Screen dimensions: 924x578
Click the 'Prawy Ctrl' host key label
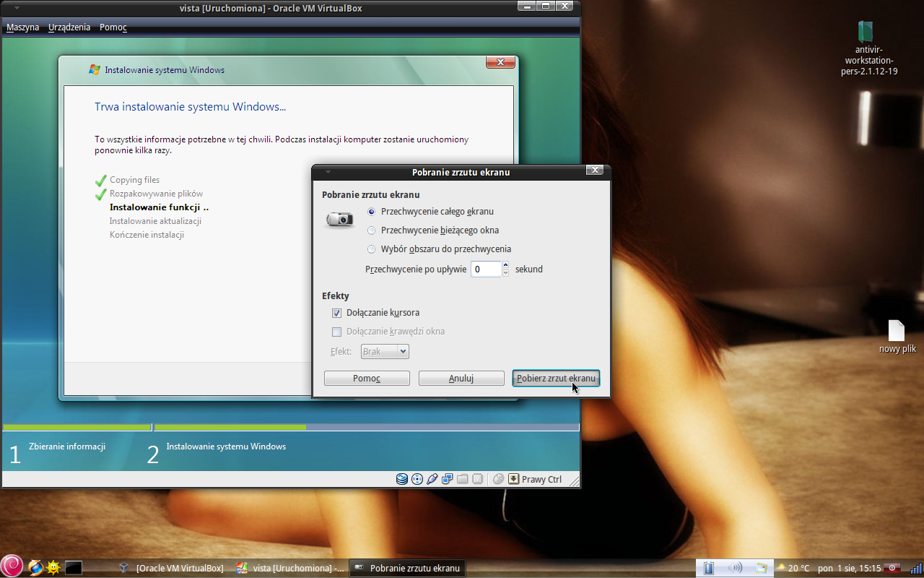[x=541, y=479]
